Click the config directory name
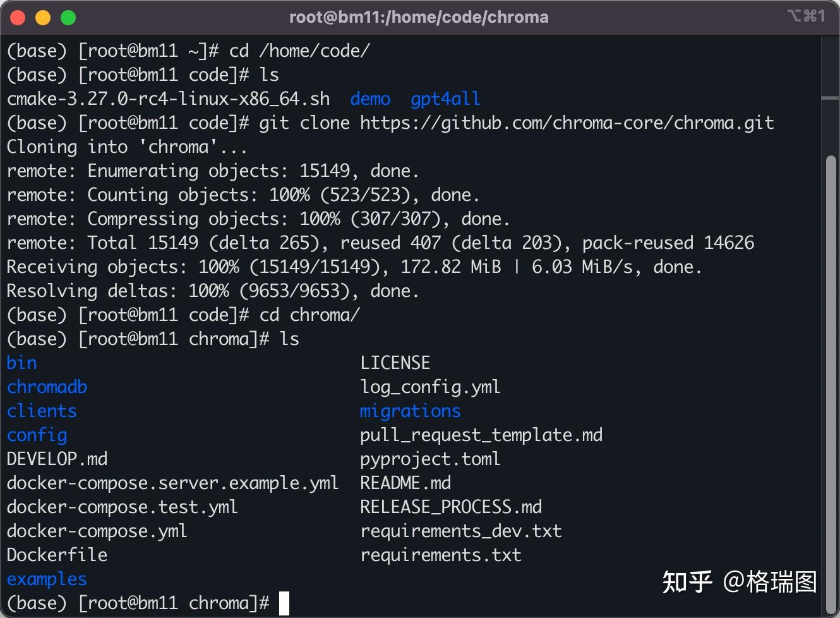Screen dimensions: 840x618 [37, 435]
